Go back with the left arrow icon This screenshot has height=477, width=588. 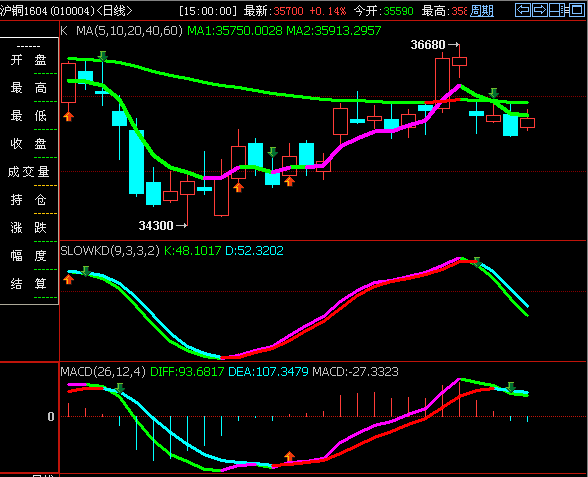[523, 10]
